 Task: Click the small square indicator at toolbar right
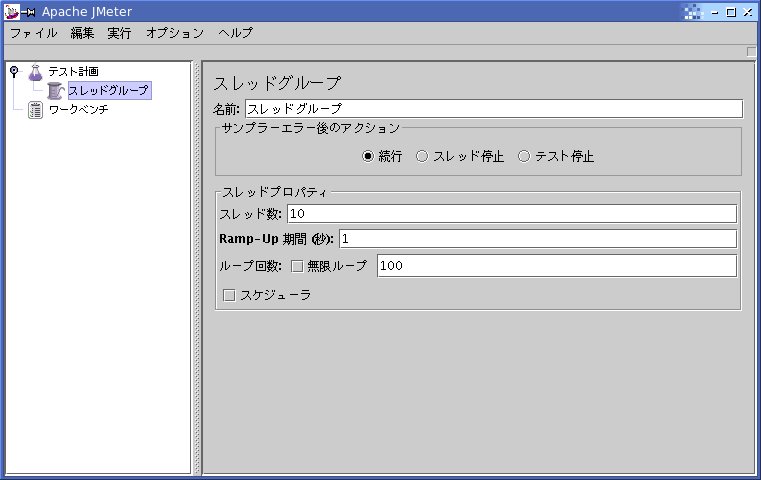pyautogui.click(x=751, y=52)
